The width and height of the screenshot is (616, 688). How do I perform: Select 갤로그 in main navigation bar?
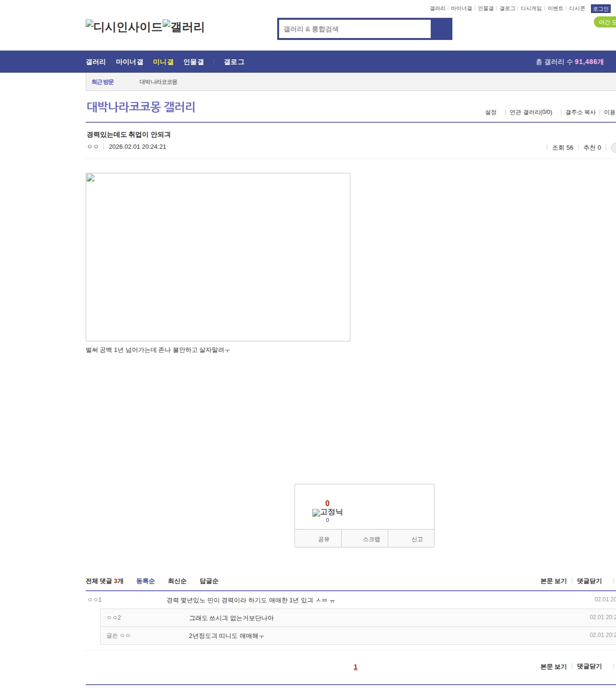(x=234, y=62)
